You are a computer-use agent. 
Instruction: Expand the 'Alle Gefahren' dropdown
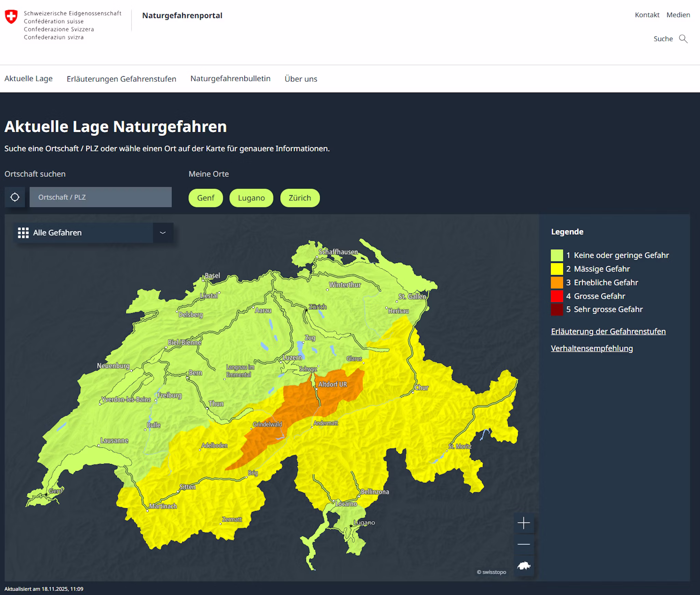(x=163, y=233)
